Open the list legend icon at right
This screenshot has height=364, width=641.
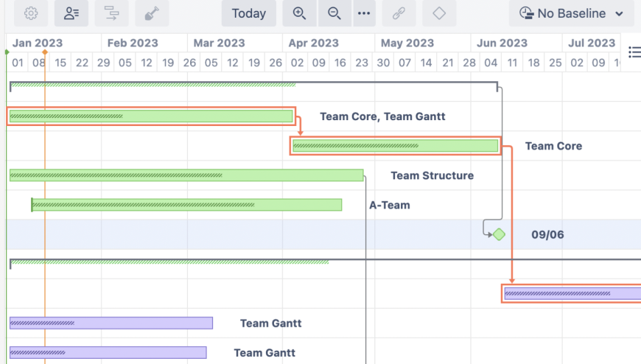point(634,52)
